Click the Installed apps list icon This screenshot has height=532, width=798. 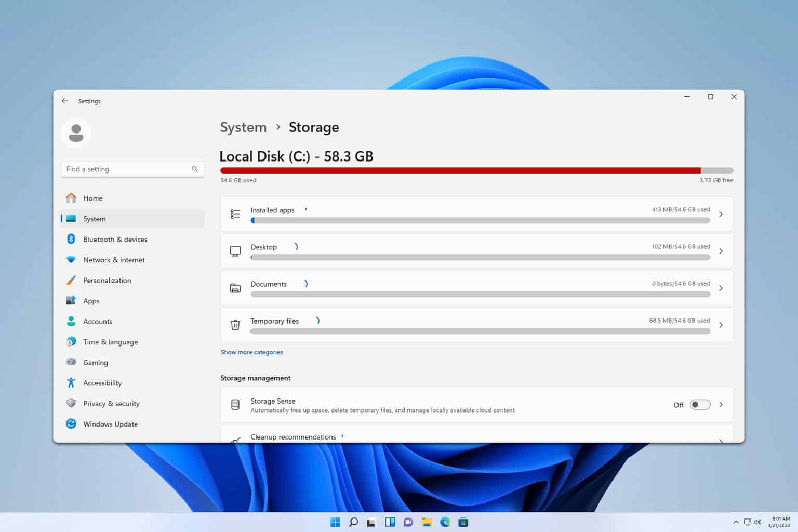pos(235,214)
